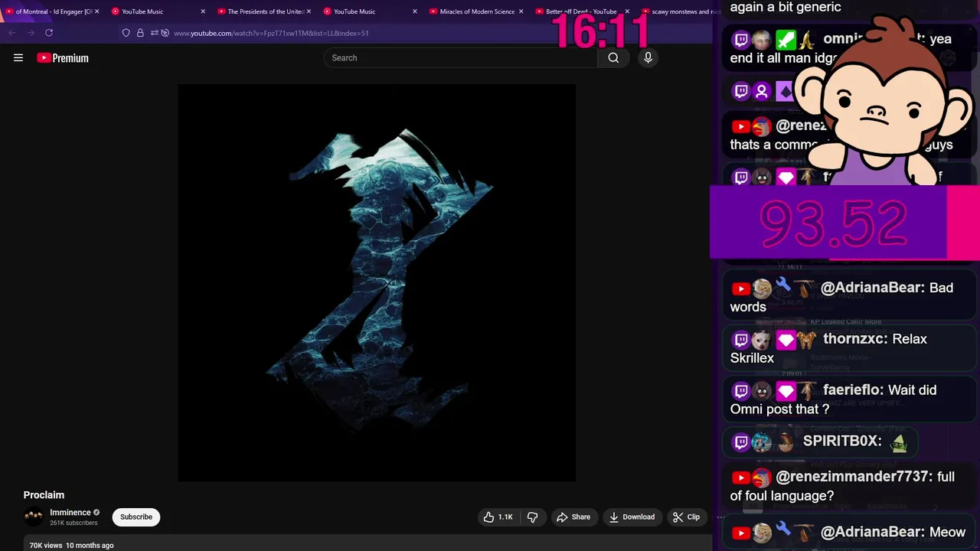Focus the YouTube Search field
980x551 pixels.
[x=461, y=57]
